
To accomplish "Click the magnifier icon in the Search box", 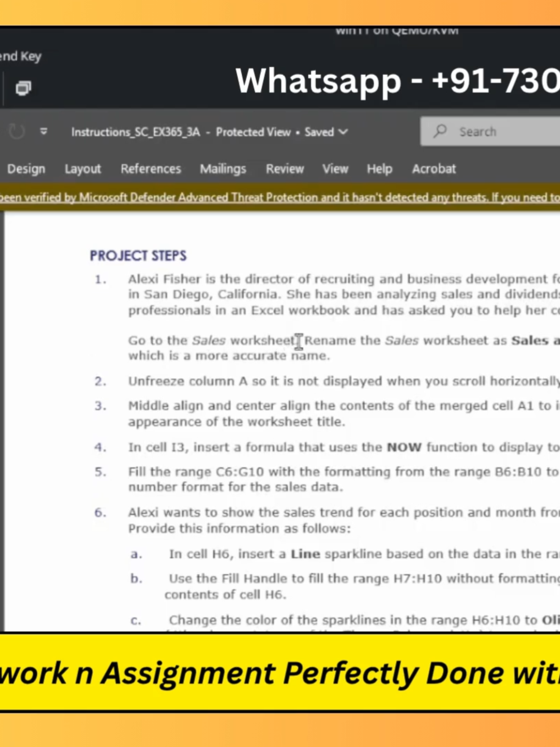I will pos(440,131).
